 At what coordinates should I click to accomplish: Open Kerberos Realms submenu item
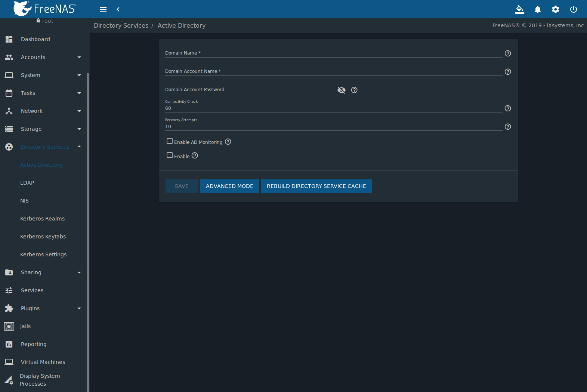click(x=42, y=219)
